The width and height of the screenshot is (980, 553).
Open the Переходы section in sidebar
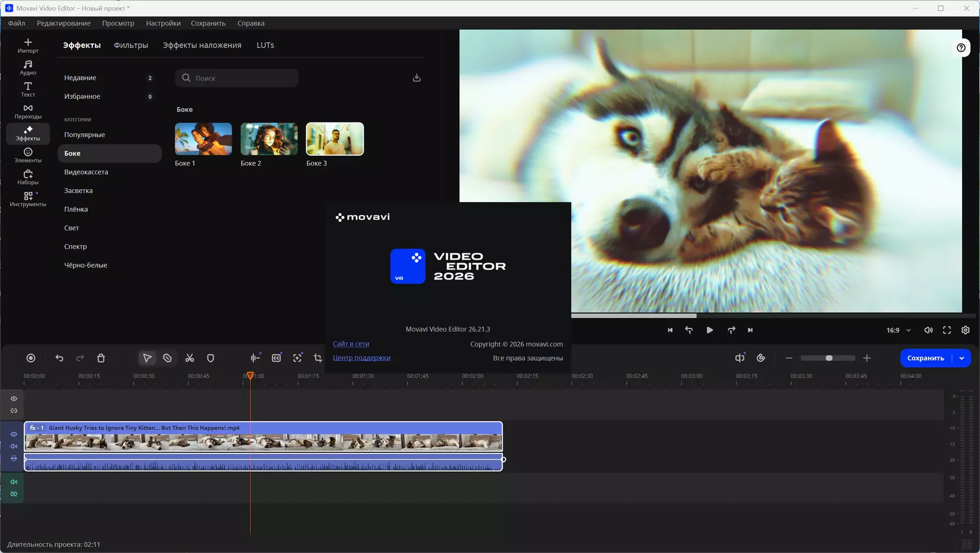point(28,112)
